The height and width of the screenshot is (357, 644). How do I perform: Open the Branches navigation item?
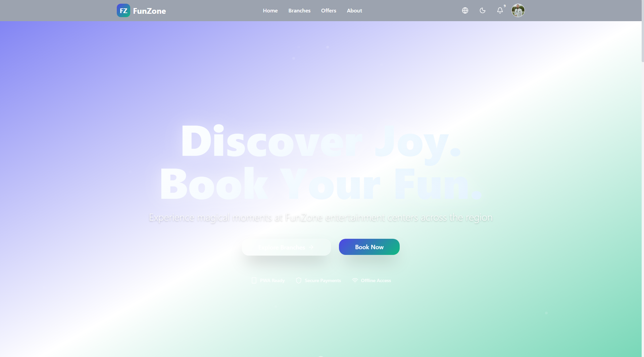click(x=299, y=10)
